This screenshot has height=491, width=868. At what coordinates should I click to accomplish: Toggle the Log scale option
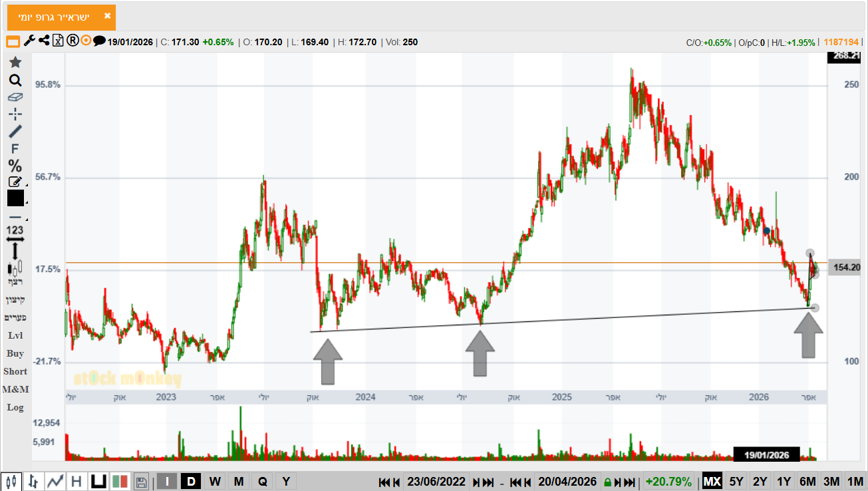[15, 407]
